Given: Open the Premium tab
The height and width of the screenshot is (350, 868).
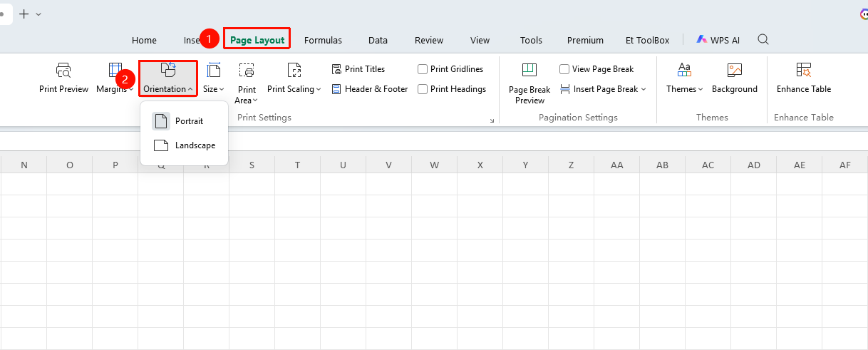Looking at the screenshot, I should coord(585,40).
